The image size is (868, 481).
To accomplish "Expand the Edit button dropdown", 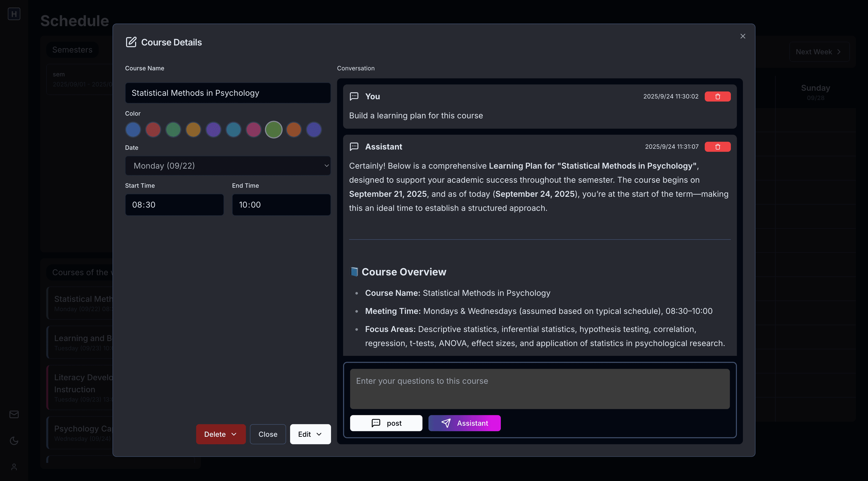I will click(x=310, y=434).
